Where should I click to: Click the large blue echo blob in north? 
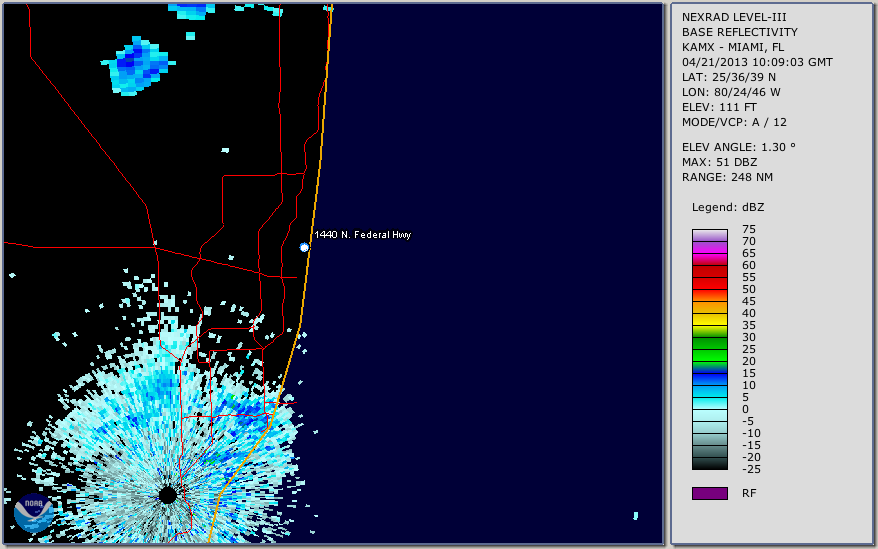pos(138,66)
